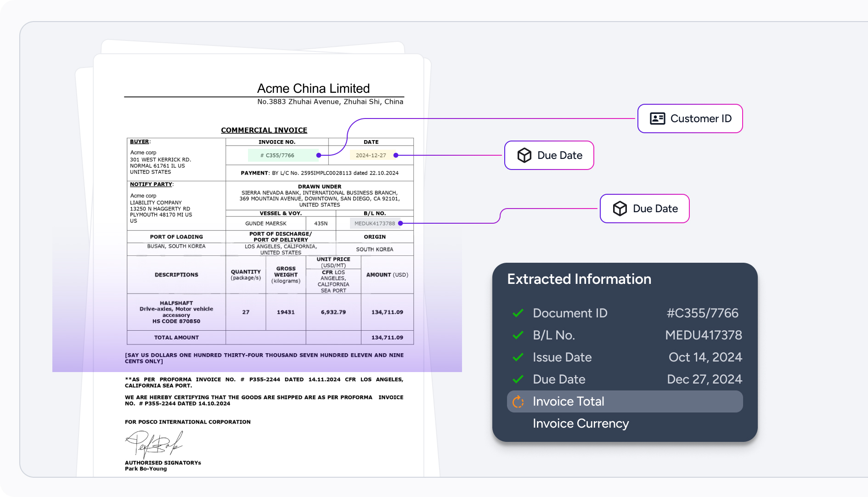The width and height of the screenshot is (868, 497).
Task: Click the extracted value Oct 14, 2024
Action: (705, 357)
